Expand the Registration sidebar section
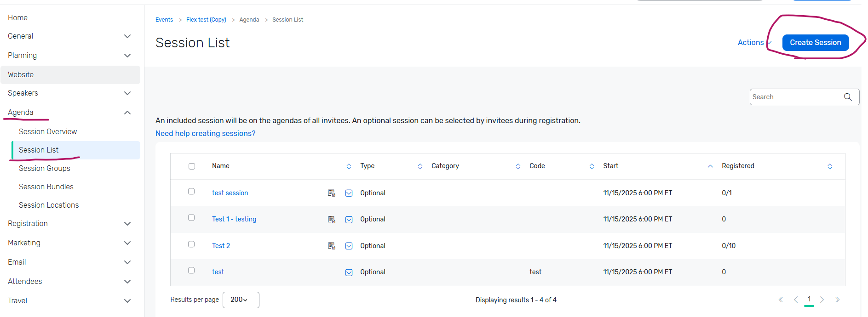The height and width of the screenshot is (317, 868). 127,224
